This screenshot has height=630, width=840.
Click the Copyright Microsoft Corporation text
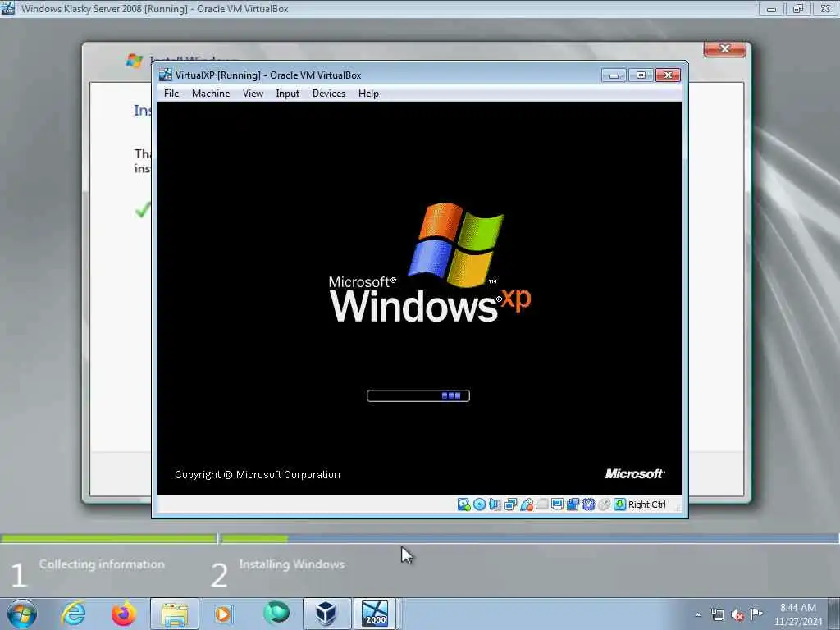click(x=257, y=475)
